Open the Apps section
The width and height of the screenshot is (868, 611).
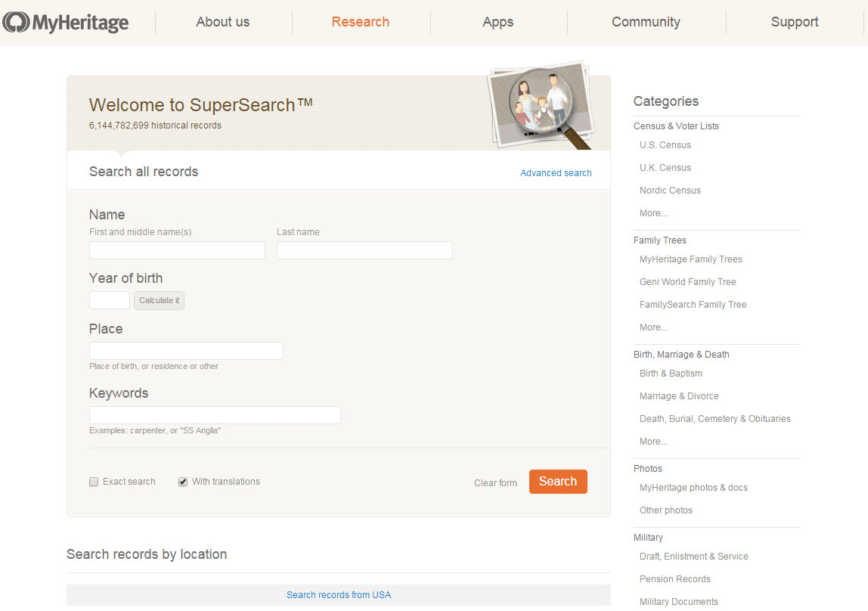tap(498, 22)
